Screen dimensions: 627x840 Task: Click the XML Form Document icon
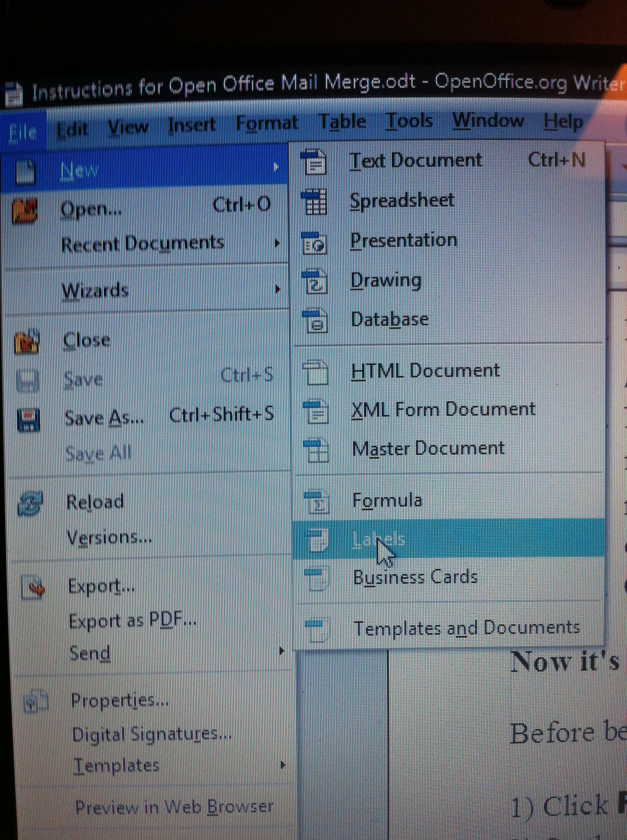coord(316,411)
